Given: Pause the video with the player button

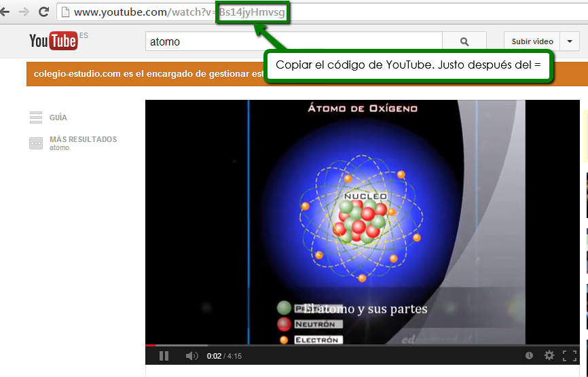Looking at the screenshot, I should click(164, 356).
